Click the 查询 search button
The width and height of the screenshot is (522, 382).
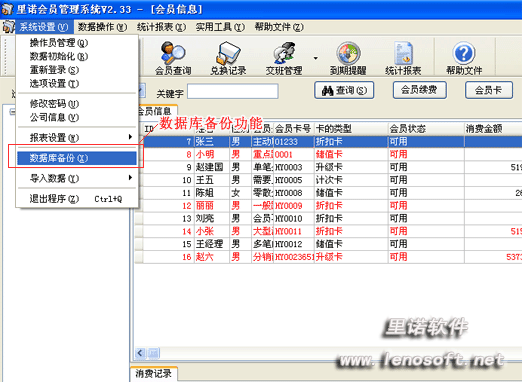pos(344,90)
